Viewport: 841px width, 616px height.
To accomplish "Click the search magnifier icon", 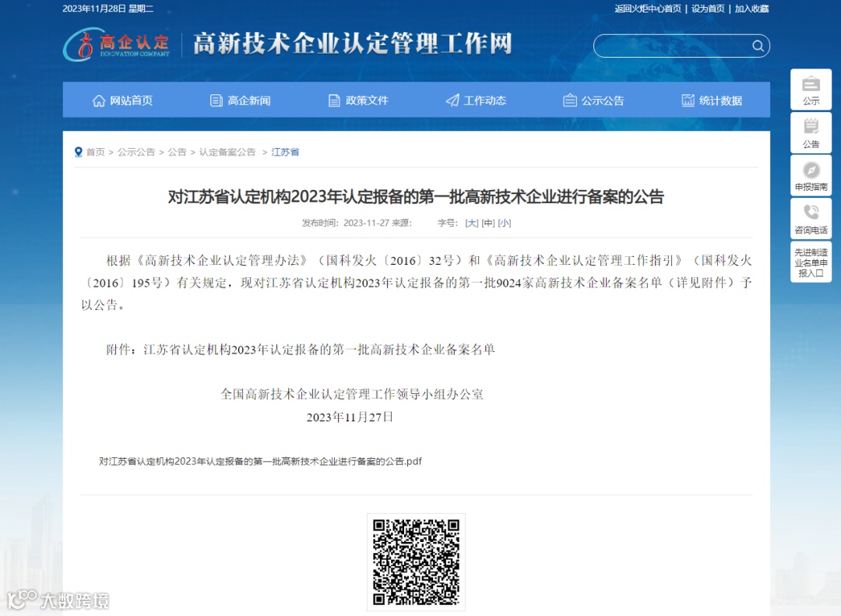I will coord(758,46).
